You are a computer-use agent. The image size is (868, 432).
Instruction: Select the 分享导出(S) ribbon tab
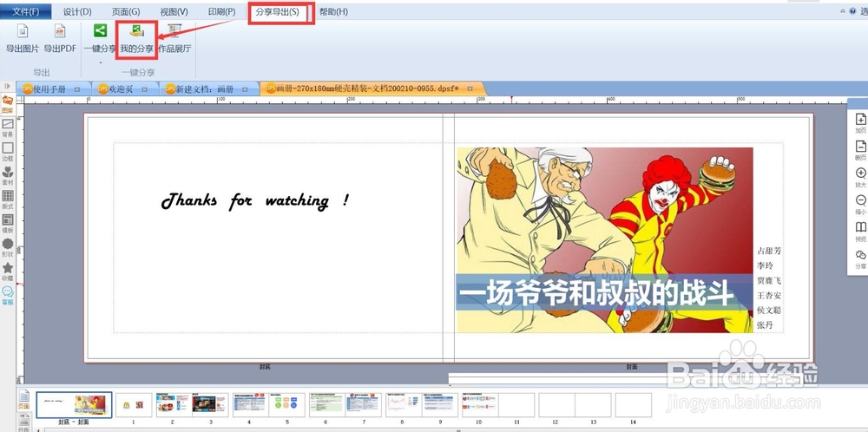[x=278, y=11]
